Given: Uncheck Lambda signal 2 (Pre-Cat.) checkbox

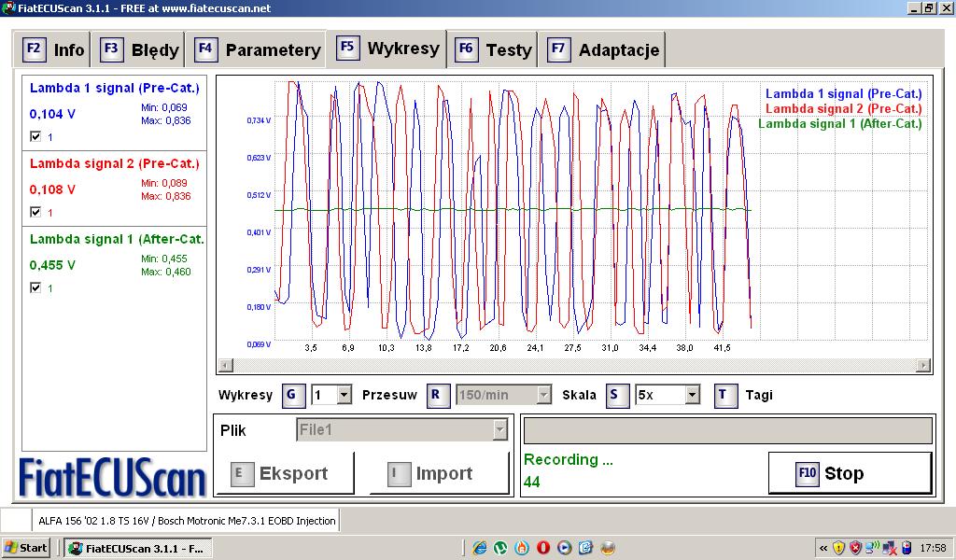Looking at the screenshot, I should coord(35,212).
